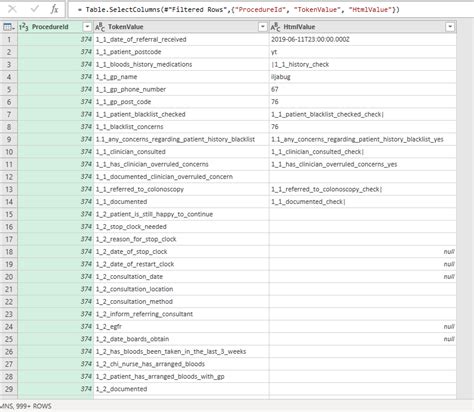474x412 pixels.
Task: Click cell |1_1_history_check
Action: tap(363, 64)
